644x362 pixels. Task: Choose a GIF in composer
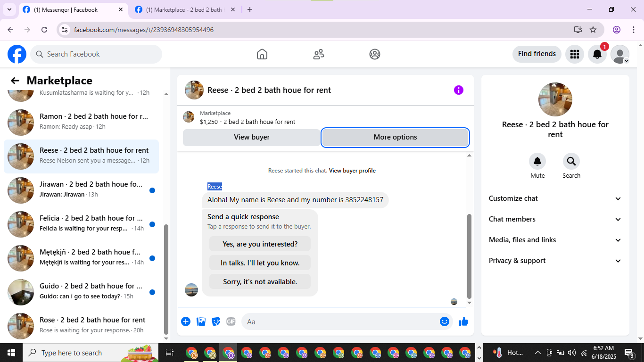click(x=231, y=321)
